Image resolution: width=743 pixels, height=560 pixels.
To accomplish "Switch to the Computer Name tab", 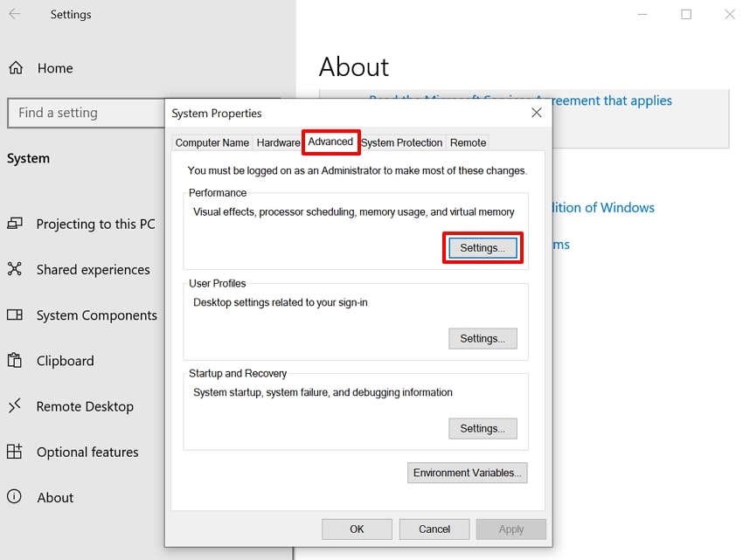I will pos(212,142).
